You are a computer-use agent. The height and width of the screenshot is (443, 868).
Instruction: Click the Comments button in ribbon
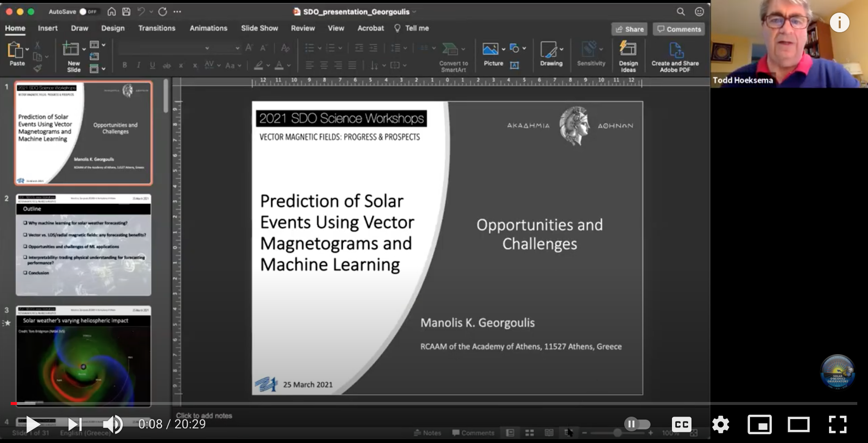[679, 29]
